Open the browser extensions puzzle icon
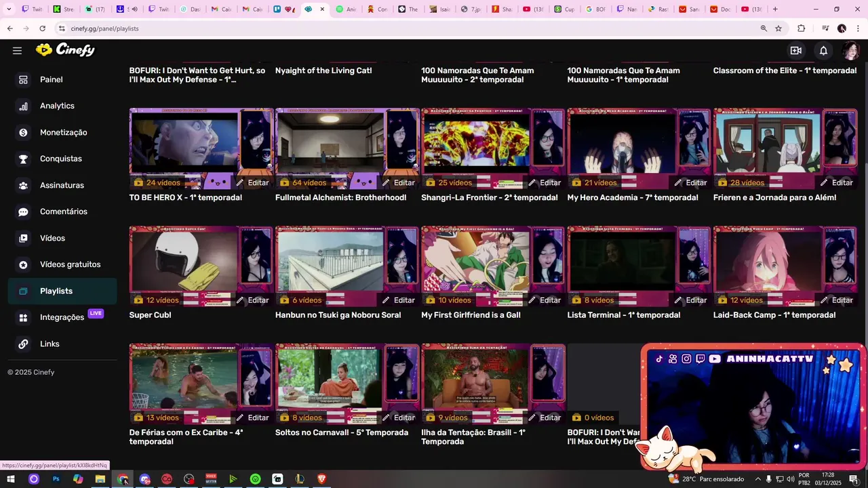 click(x=802, y=28)
